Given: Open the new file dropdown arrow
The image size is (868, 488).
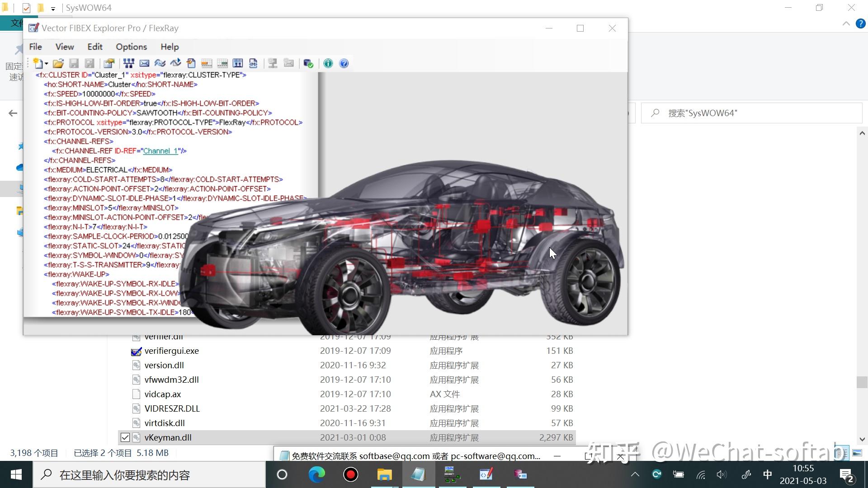Looking at the screenshot, I should pyautogui.click(x=46, y=64).
